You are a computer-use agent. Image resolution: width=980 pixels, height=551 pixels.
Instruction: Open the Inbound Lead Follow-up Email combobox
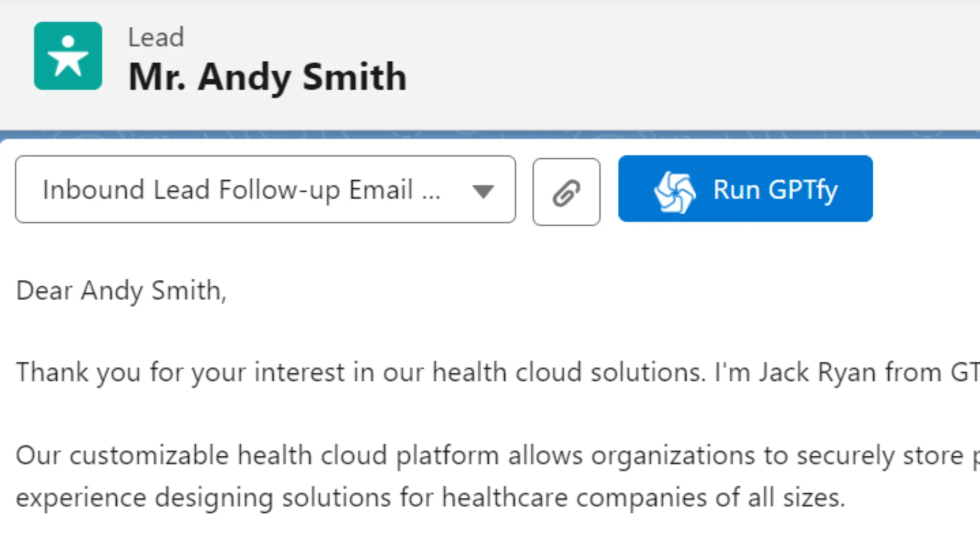point(266,189)
